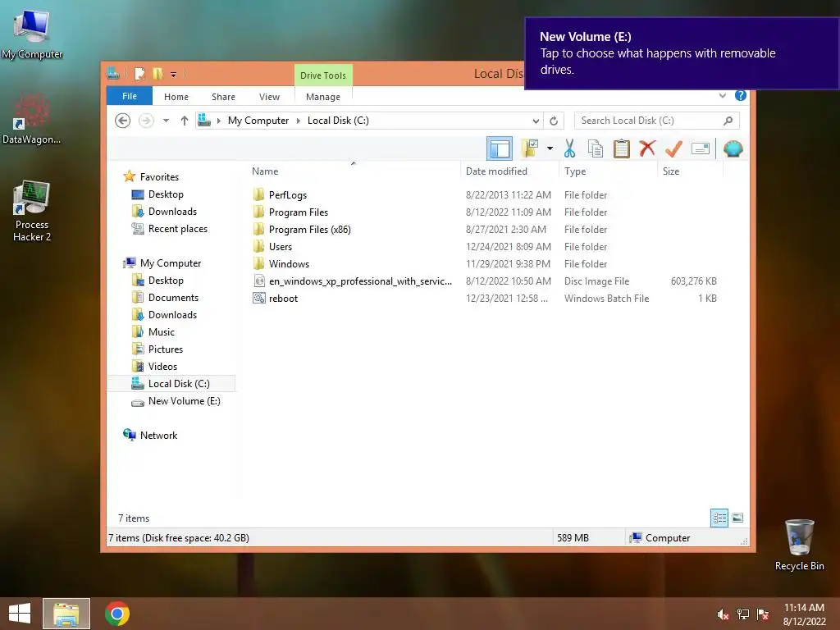Open the Share ribbon tab

[x=223, y=97]
